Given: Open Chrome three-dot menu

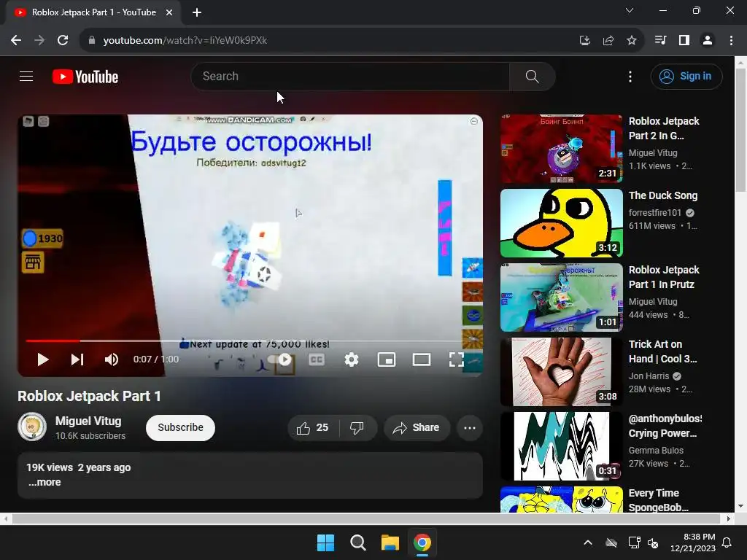Looking at the screenshot, I should click(731, 41).
